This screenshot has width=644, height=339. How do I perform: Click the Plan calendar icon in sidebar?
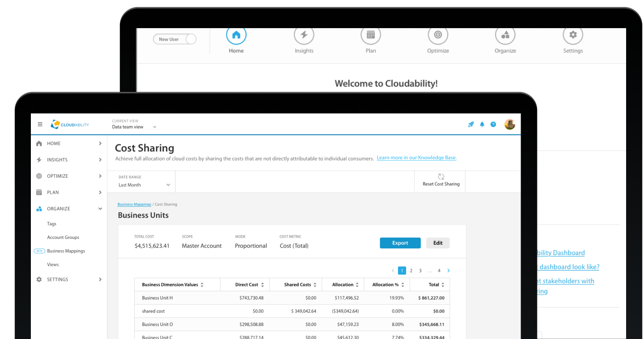point(39,193)
